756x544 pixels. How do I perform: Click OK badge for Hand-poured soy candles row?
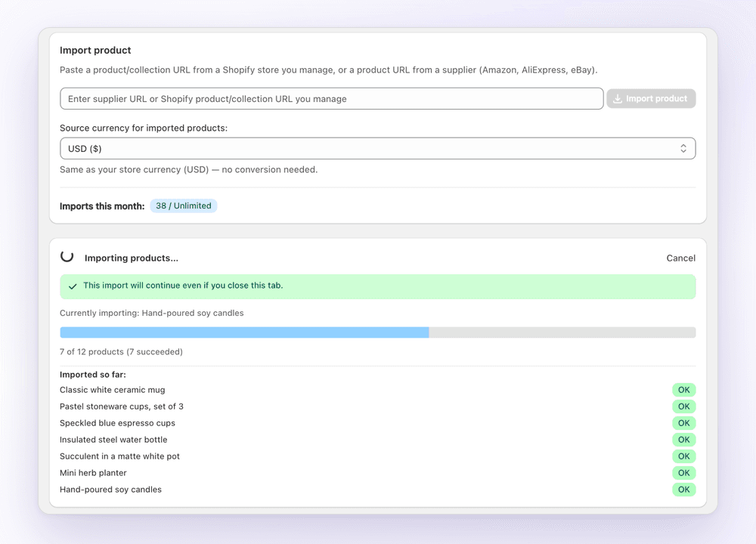(683, 490)
